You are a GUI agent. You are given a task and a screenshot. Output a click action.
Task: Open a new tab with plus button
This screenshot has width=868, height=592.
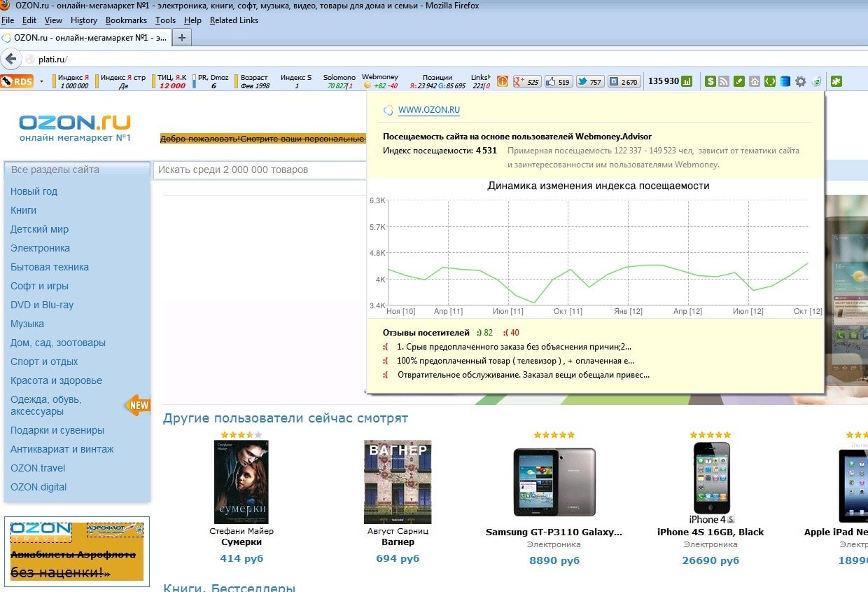point(182,38)
